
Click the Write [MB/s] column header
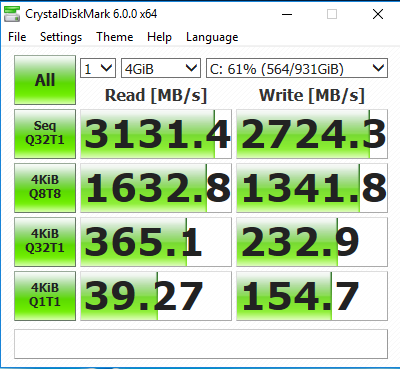coord(312,95)
